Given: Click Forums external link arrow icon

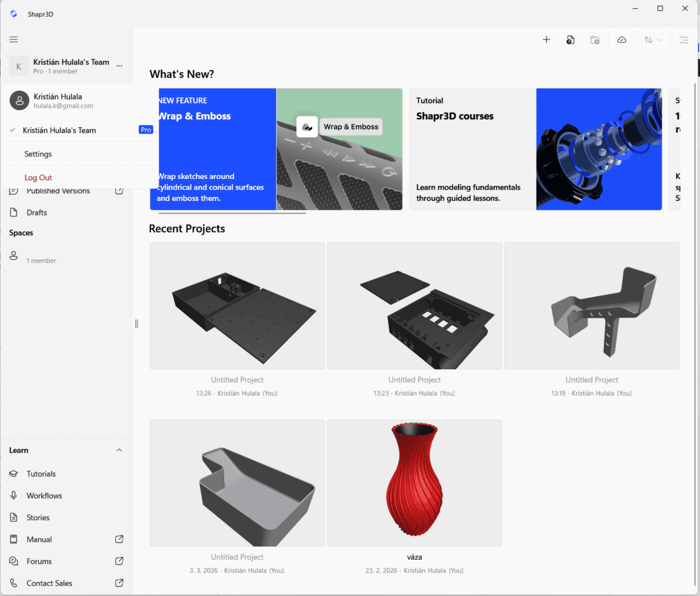Looking at the screenshot, I should tap(120, 561).
